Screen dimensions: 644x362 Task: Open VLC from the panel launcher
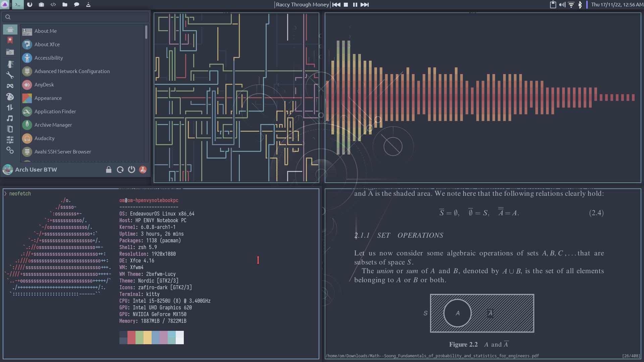[88, 5]
